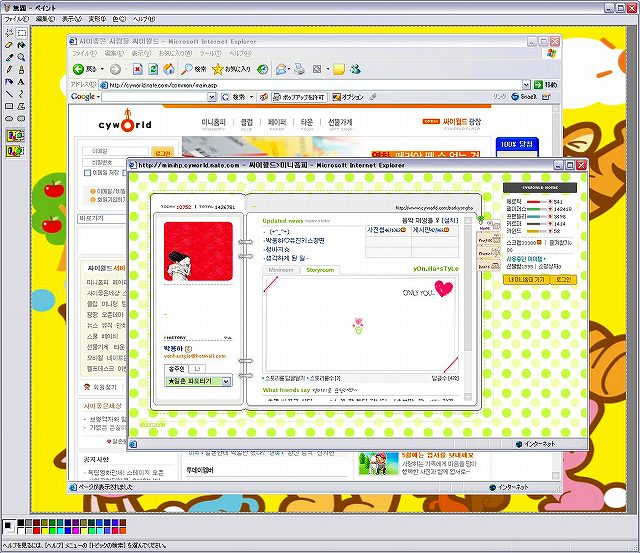Image resolution: width=640 pixels, height=553 pixels.
Task: Select the Free-Form Select tool in Paint
Action: 9,33
